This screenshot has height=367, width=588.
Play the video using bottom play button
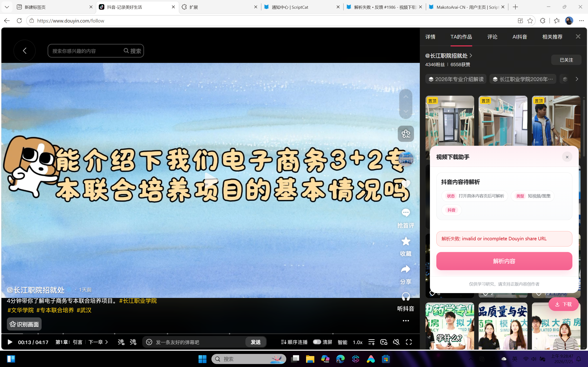pos(10,342)
